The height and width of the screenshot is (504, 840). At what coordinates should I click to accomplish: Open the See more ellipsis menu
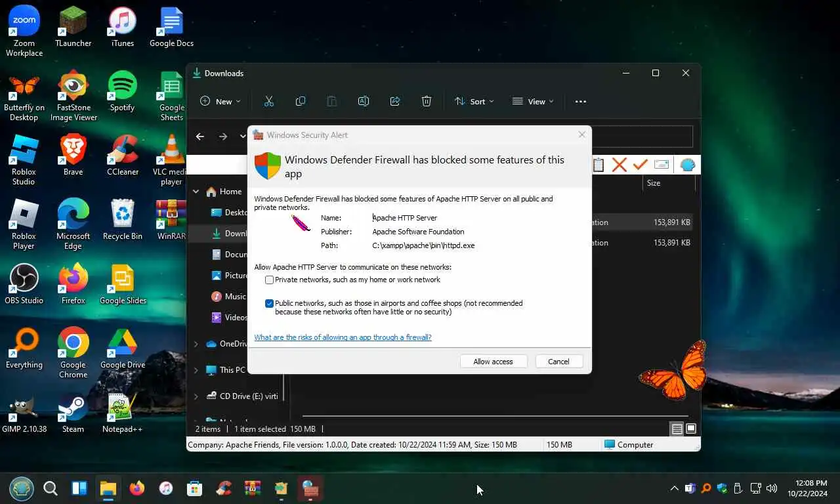[581, 102]
